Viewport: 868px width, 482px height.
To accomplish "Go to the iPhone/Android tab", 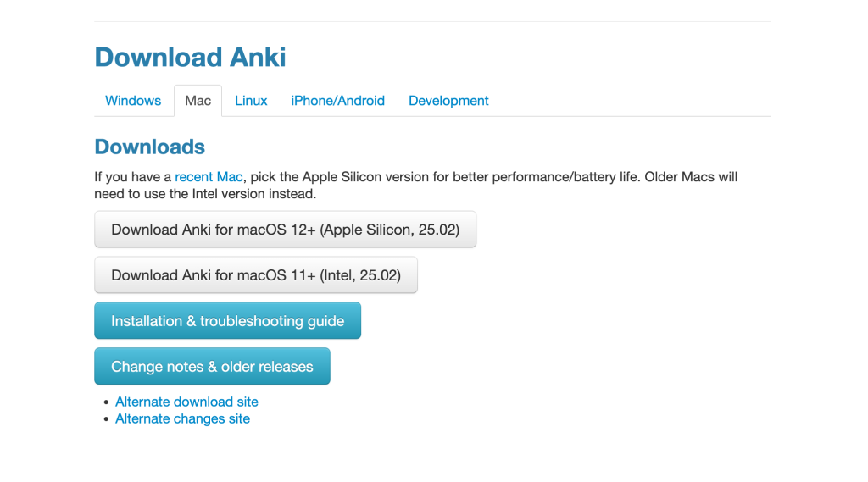I will click(x=337, y=101).
